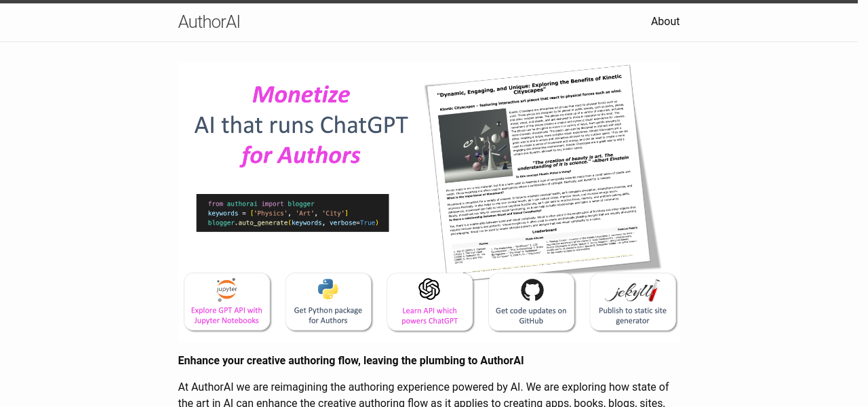Image resolution: width=868 pixels, height=407 pixels.
Task: Select 'Publish to static site generator' label
Action: point(632,315)
